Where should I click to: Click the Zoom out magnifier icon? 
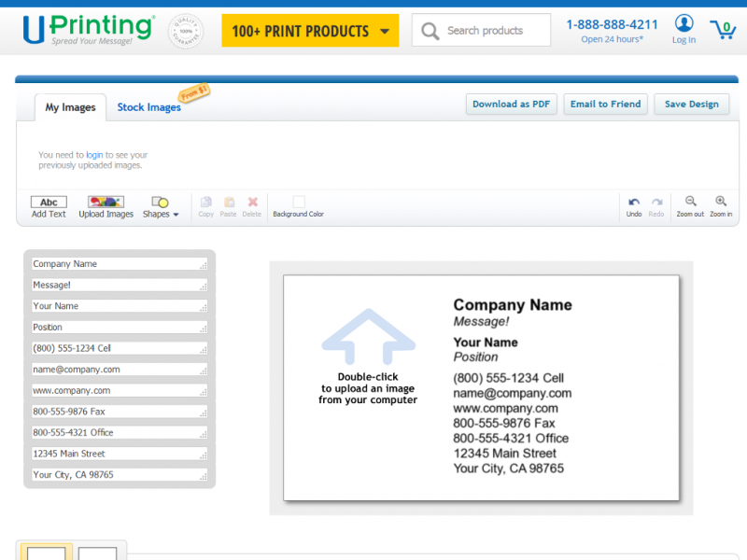(x=690, y=201)
